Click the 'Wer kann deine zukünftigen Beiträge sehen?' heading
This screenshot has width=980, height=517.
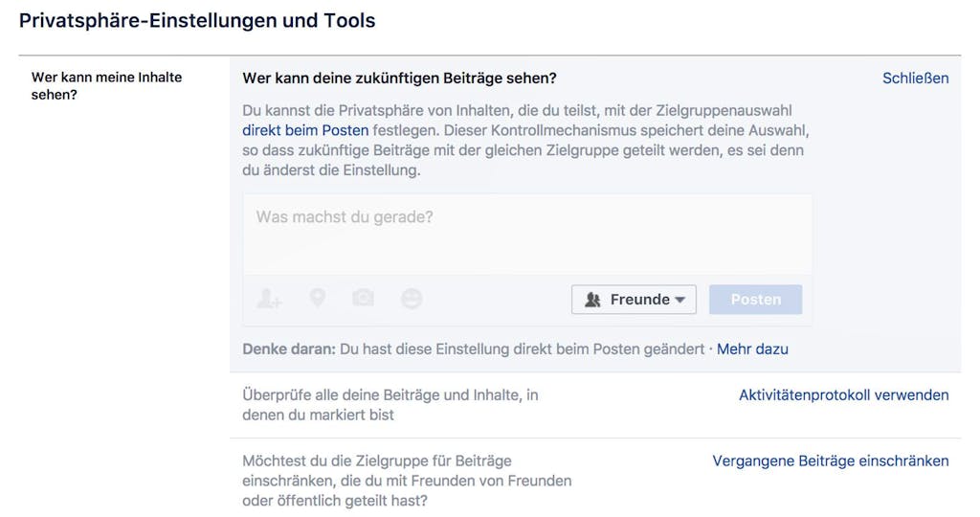[x=399, y=79]
